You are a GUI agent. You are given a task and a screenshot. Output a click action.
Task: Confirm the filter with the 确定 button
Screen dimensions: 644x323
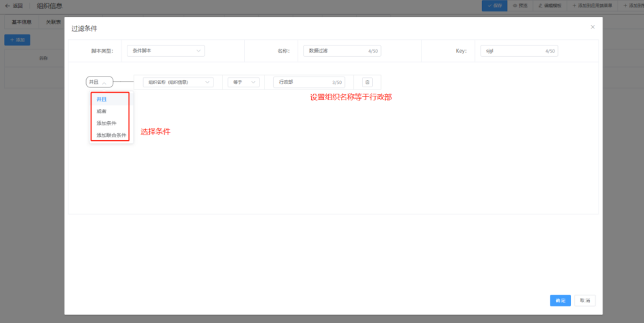click(560, 301)
